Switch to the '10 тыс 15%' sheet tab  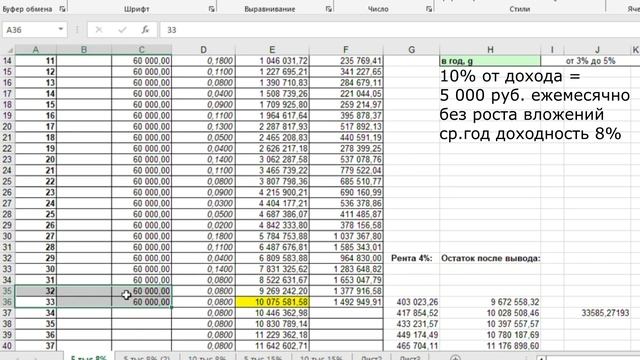[x=321, y=358]
